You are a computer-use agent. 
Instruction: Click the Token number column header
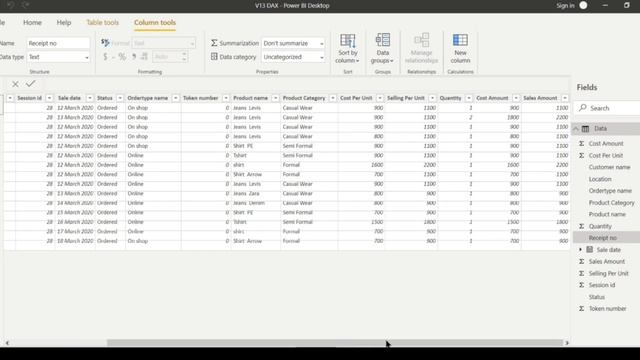(200, 98)
